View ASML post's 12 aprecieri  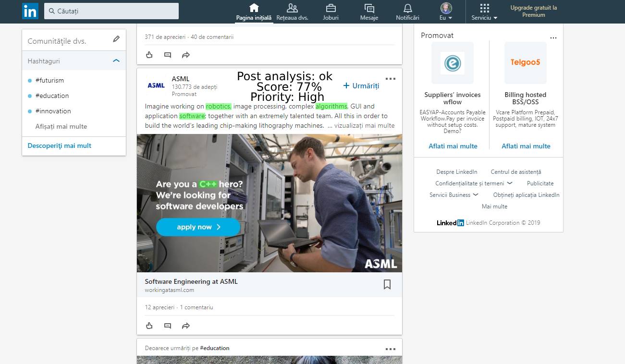click(x=159, y=307)
